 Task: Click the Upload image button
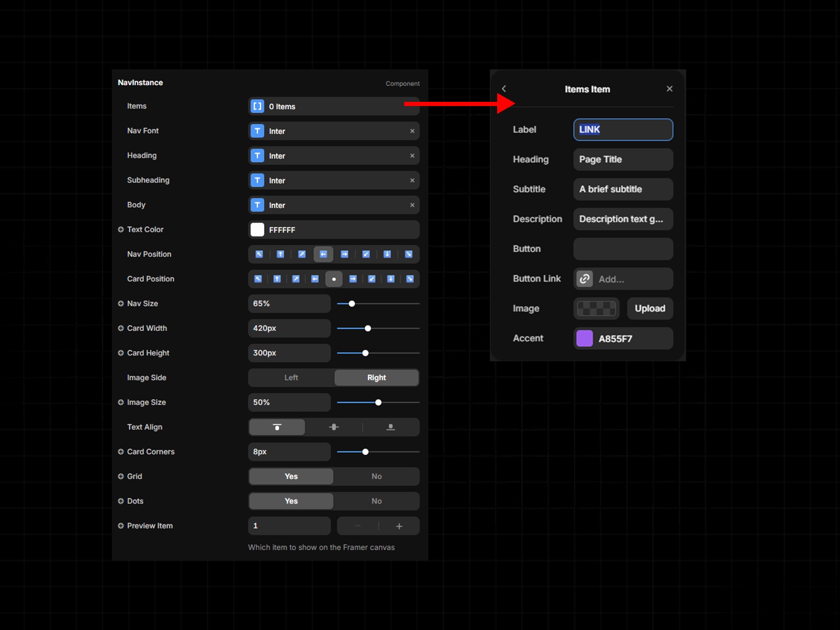click(649, 309)
